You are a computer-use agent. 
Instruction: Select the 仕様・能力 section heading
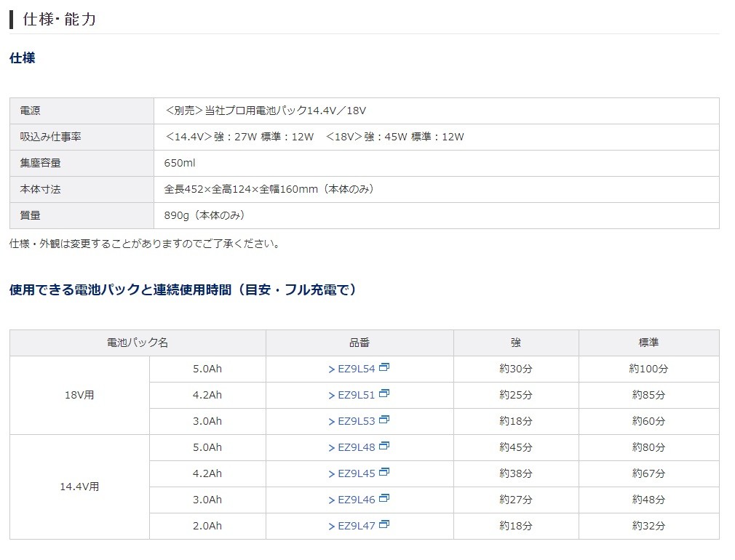60,19
